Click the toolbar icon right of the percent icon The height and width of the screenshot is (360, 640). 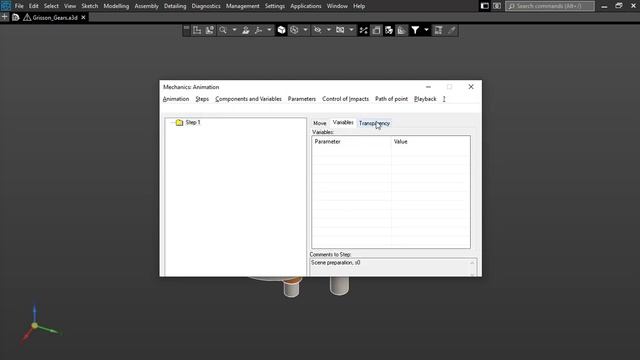376,30
